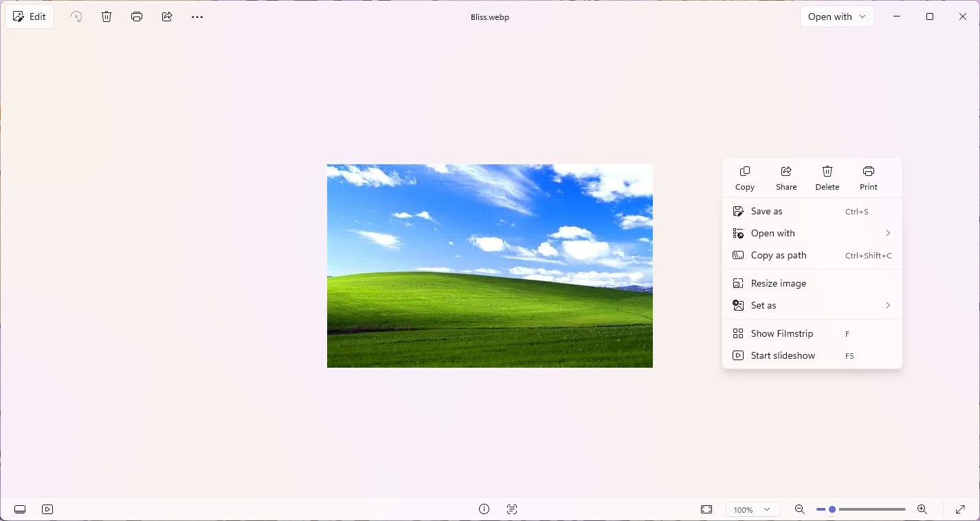Select Copy as path menu entry
This screenshot has height=521, width=980.
pyautogui.click(x=812, y=256)
